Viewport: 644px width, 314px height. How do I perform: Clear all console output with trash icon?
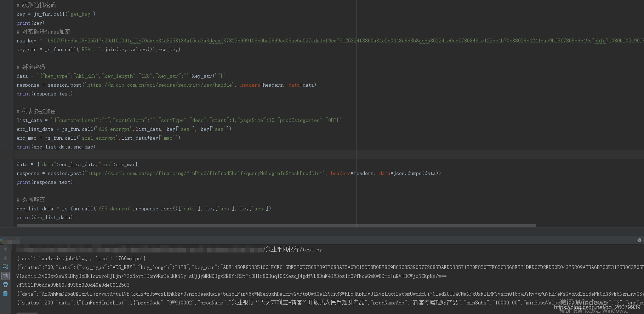pos(5,293)
